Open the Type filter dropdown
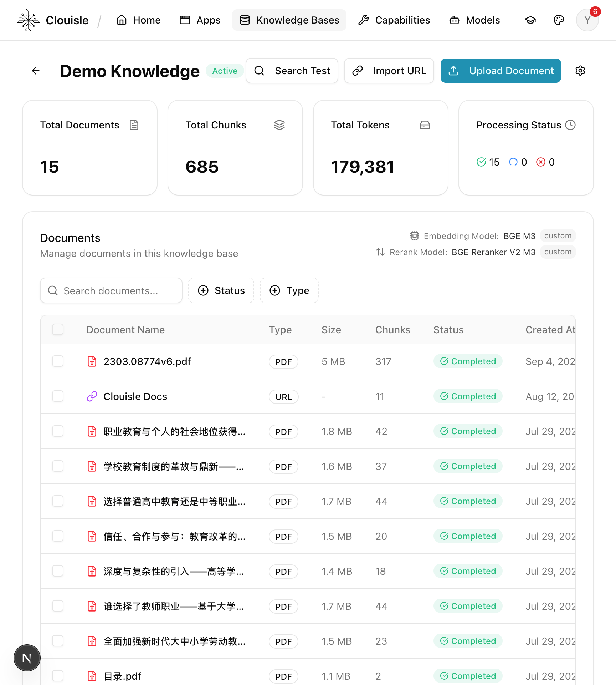This screenshot has height=685, width=616. (289, 290)
